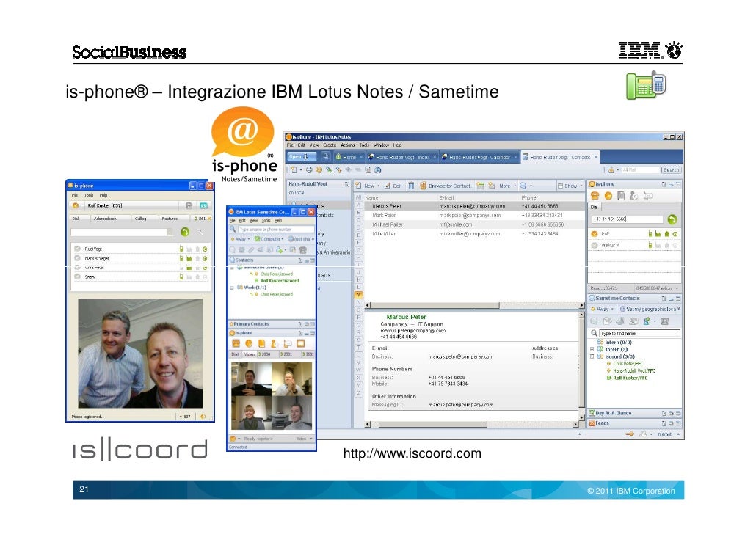Viewport: 756px width, 534px height.
Task: Click the green dial button in standalone is-phone window
Action: 185,233
